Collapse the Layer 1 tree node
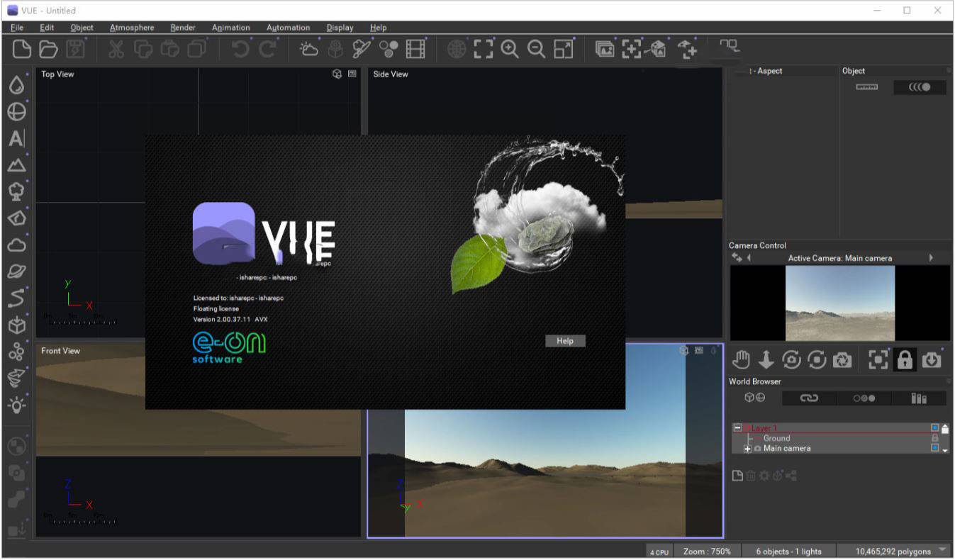Image resolution: width=955 pixels, height=560 pixels. pyautogui.click(x=737, y=428)
